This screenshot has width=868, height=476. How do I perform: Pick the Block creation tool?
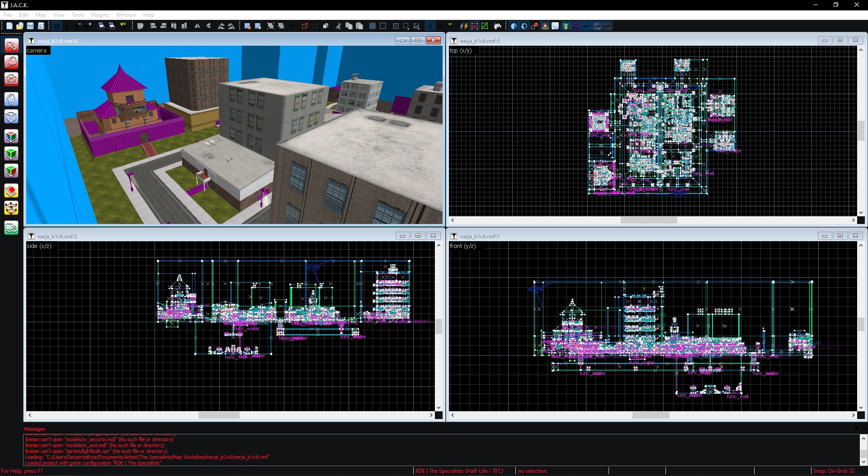(11, 117)
